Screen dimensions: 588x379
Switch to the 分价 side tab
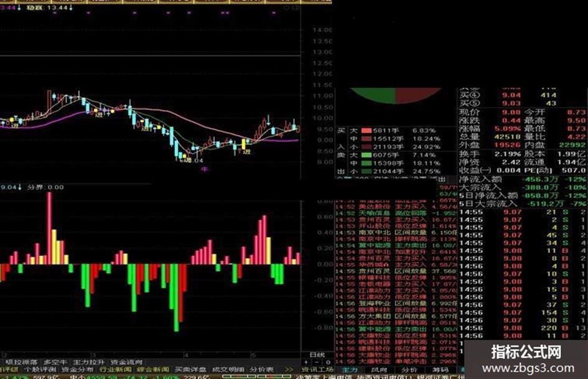pyautogui.click(x=409, y=370)
